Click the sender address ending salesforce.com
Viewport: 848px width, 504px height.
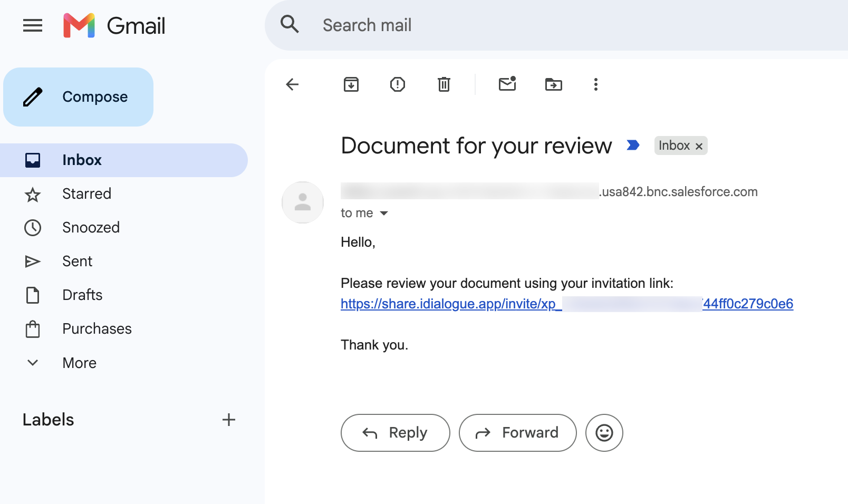pyautogui.click(x=549, y=191)
